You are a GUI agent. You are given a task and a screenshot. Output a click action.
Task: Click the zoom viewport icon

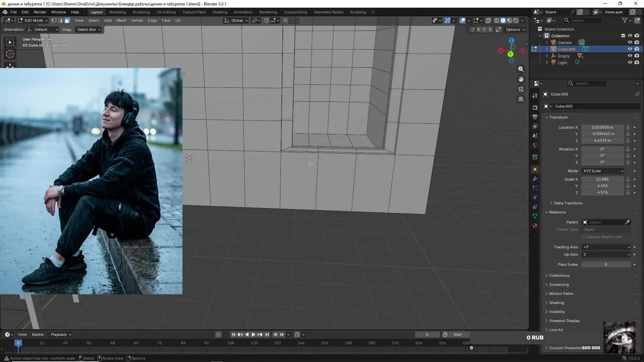pyautogui.click(x=521, y=69)
